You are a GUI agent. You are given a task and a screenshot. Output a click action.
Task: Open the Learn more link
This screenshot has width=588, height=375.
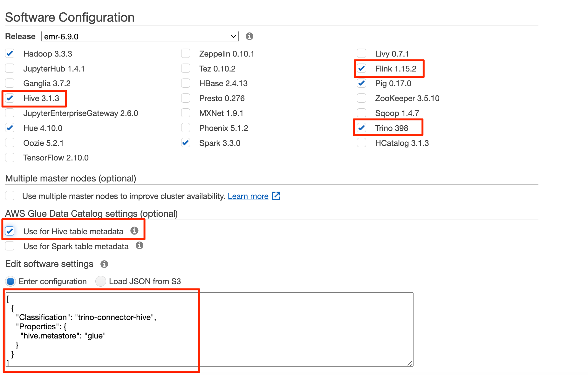pyautogui.click(x=248, y=196)
